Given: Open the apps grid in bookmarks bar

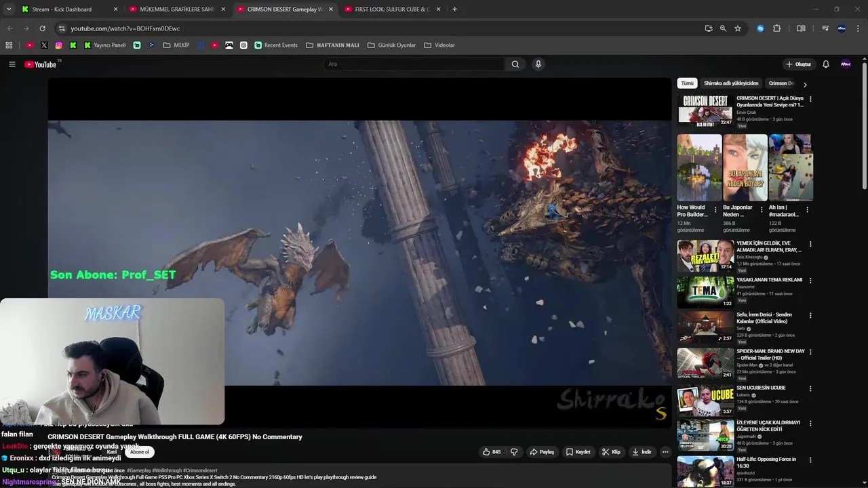Looking at the screenshot, I should pyautogui.click(x=9, y=45).
